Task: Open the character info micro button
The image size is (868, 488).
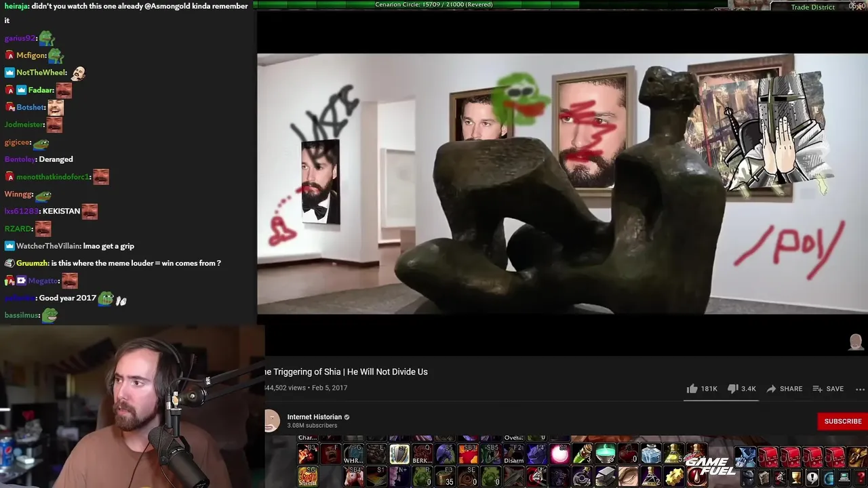Action: (x=749, y=477)
